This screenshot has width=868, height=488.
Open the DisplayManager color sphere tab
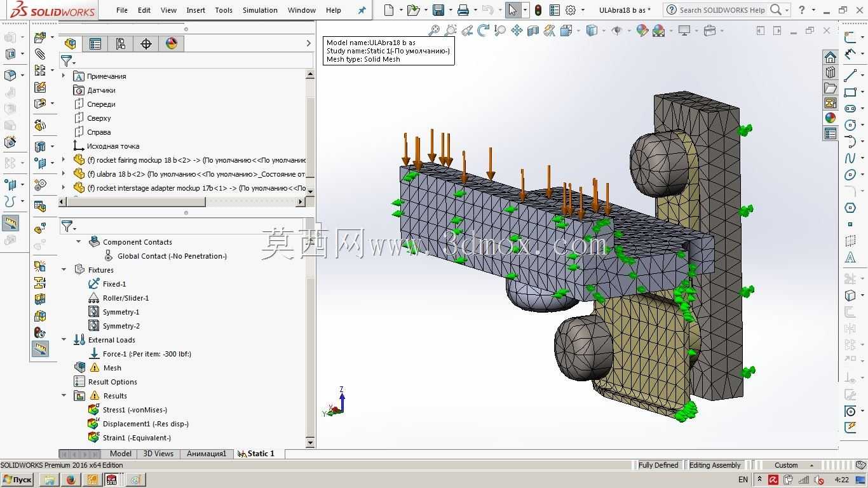tap(172, 43)
